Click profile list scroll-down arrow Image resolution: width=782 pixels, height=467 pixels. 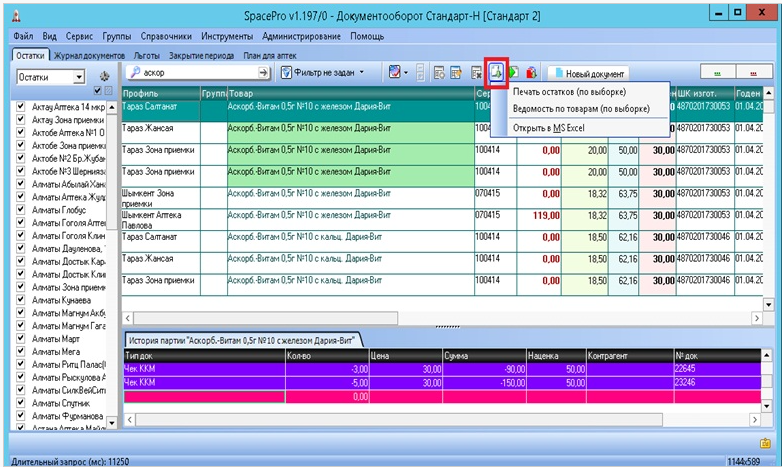click(112, 423)
